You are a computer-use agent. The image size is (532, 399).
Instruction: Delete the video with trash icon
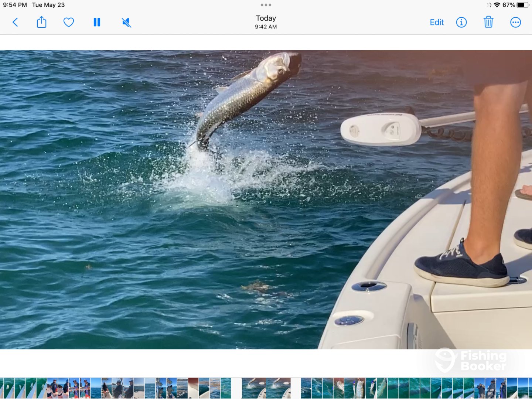pyautogui.click(x=488, y=22)
